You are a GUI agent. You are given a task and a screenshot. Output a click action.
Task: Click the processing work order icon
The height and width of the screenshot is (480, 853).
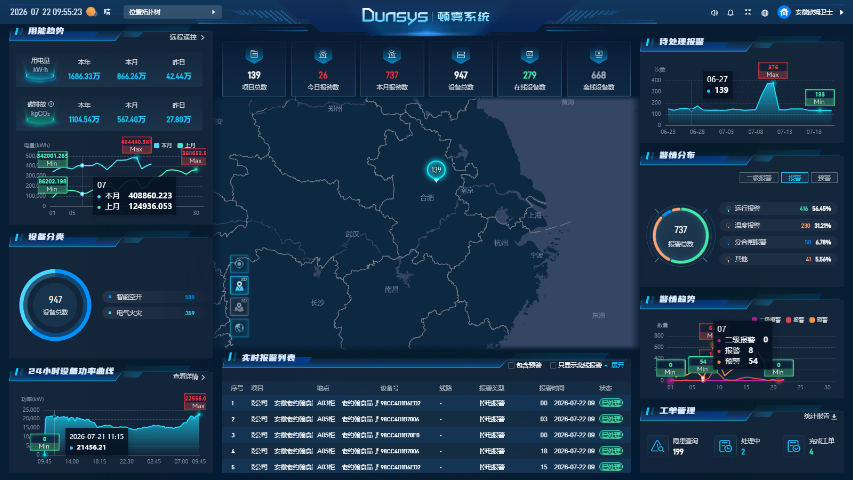tap(725, 446)
